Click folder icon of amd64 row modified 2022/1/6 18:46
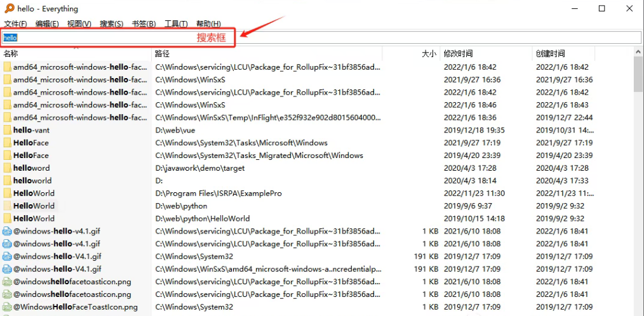This screenshot has width=644, height=316. (7, 105)
